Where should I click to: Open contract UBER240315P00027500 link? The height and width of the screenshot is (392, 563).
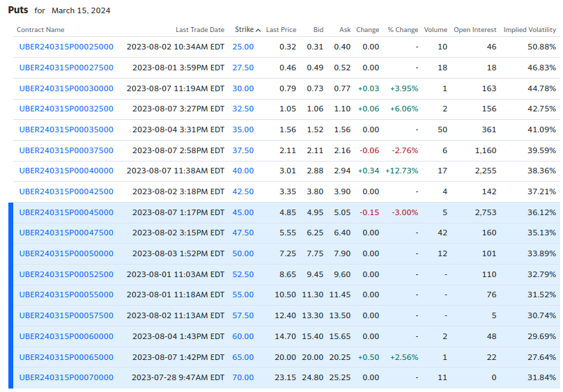pos(66,68)
